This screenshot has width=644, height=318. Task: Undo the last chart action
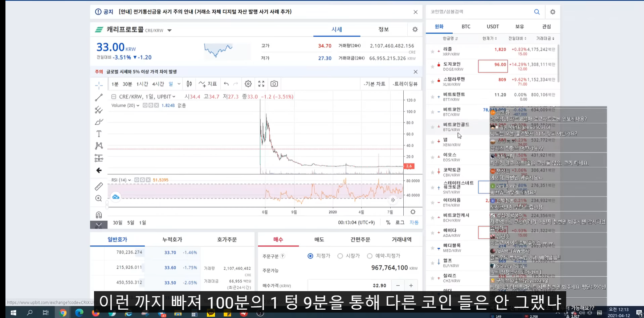tap(226, 84)
